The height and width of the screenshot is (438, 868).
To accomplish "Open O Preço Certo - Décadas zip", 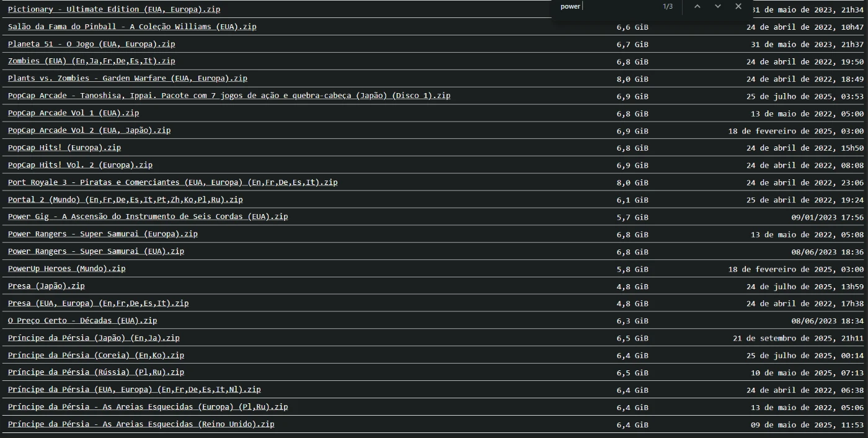I will 82,321.
